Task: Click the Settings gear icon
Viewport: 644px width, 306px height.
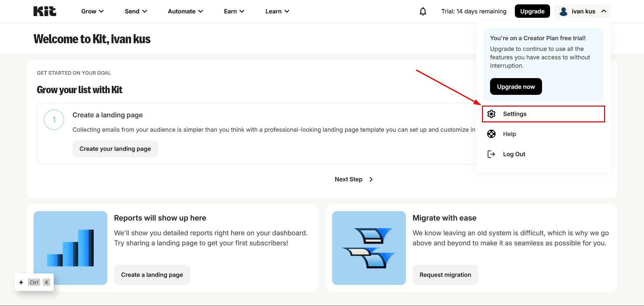Action: [491, 114]
